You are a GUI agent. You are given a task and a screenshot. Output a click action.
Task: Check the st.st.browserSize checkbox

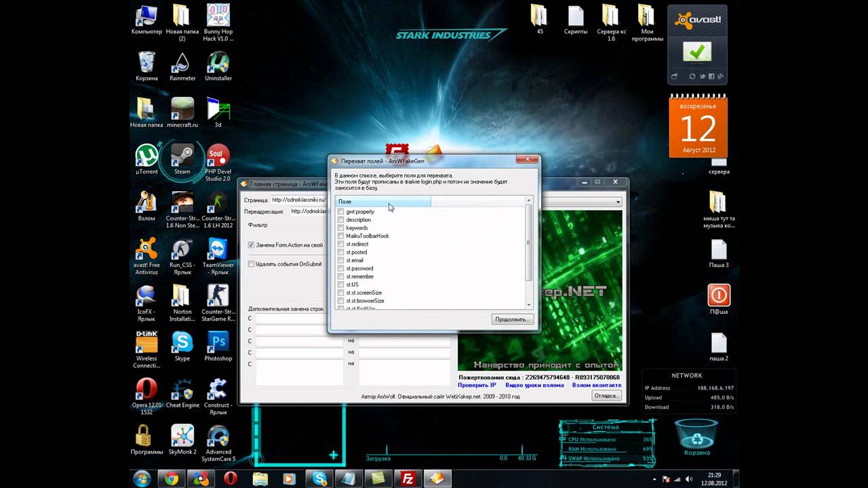pyautogui.click(x=341, y=301)
